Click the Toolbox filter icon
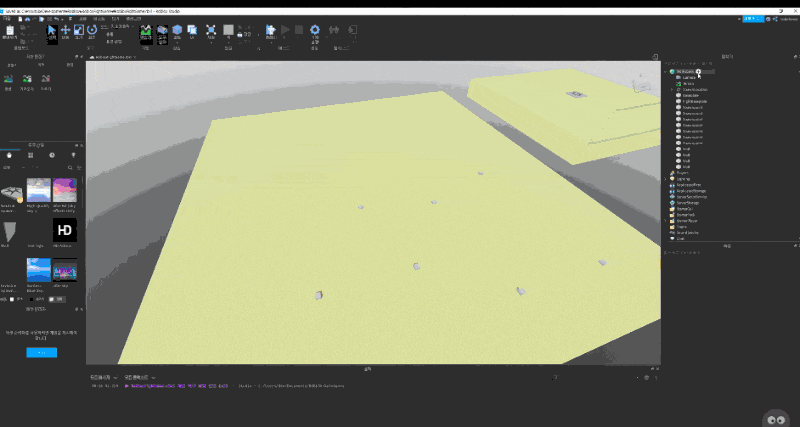The image size is (800, 427). click(79, 167)
